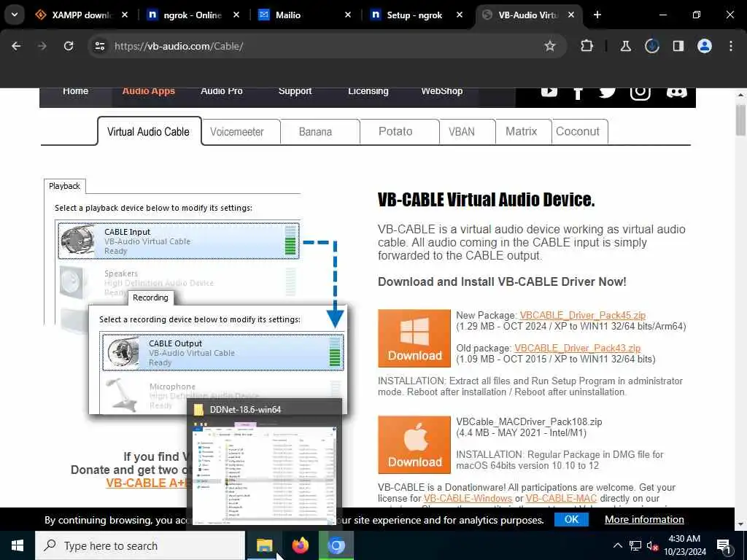Open the Chrome extensions puzzle icon
Image resolution: width=747 pixels, height=560 pixels.
coord(587,46)
